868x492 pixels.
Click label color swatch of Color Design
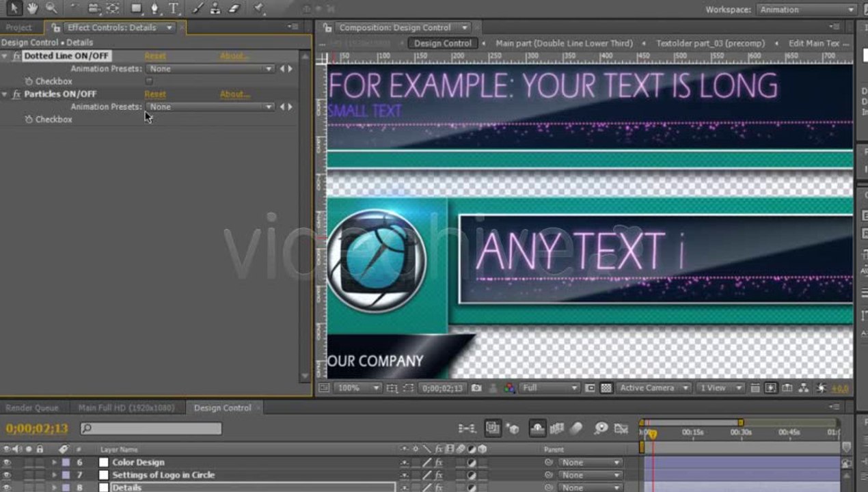click(66, 463)
